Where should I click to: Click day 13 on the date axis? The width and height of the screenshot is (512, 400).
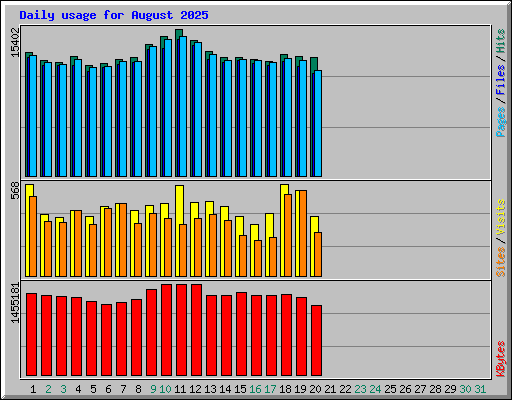[210, 389]
